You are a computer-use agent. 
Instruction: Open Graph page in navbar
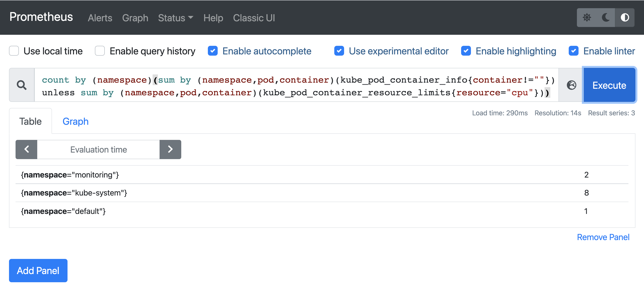[x=135, y=18]
